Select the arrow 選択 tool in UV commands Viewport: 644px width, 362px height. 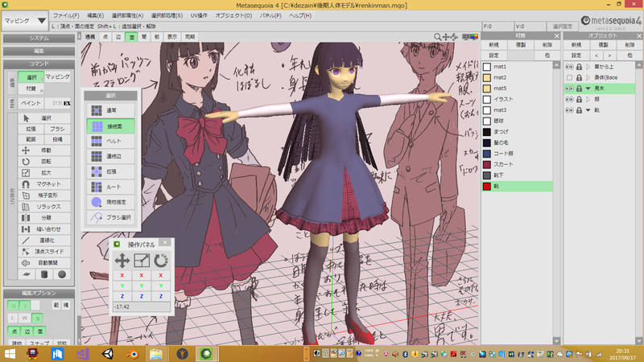point(44,118)
